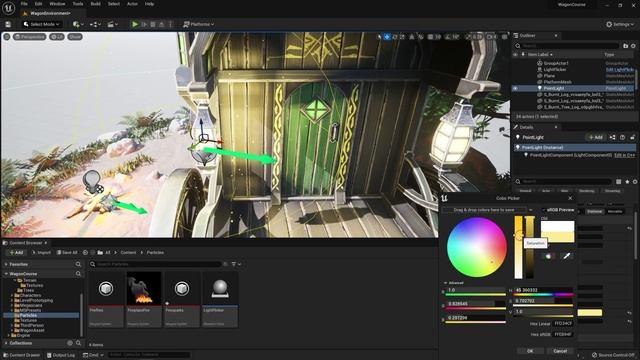Toggle PointLight visibility eye in Outliner
Image resolution: width=640 pixels, height=360 pixels.
tap(516, 88)
